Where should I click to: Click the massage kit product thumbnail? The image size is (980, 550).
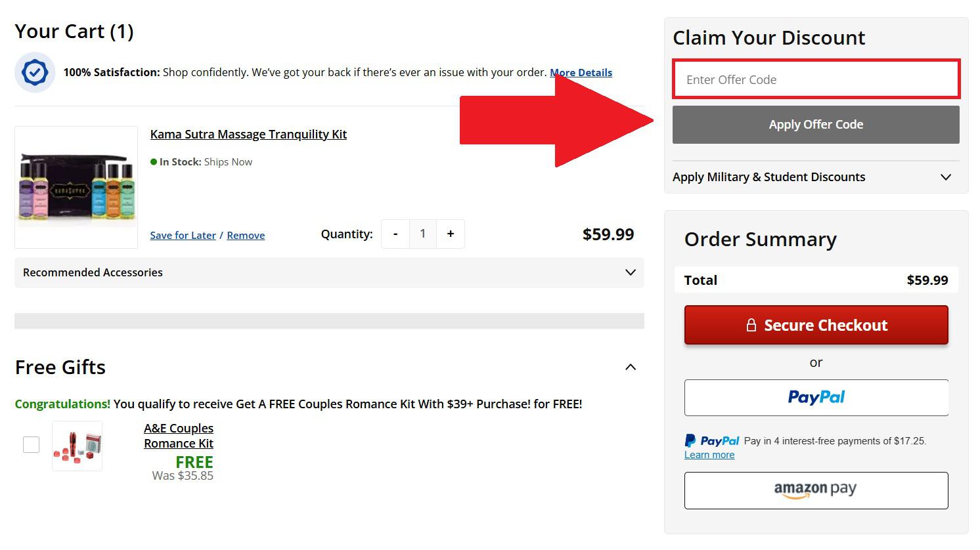[76, 187]
